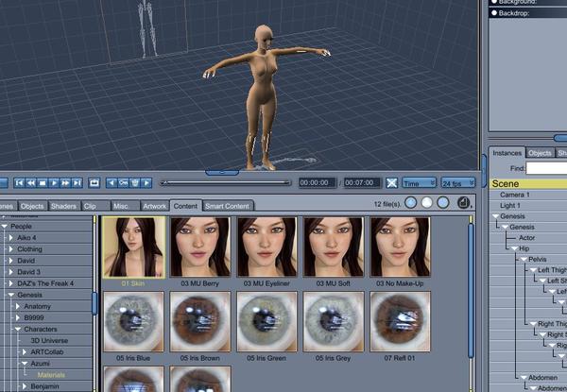Select the 3D Universe folder
This screenshot has height=392, width=567.
click(49, 340)
